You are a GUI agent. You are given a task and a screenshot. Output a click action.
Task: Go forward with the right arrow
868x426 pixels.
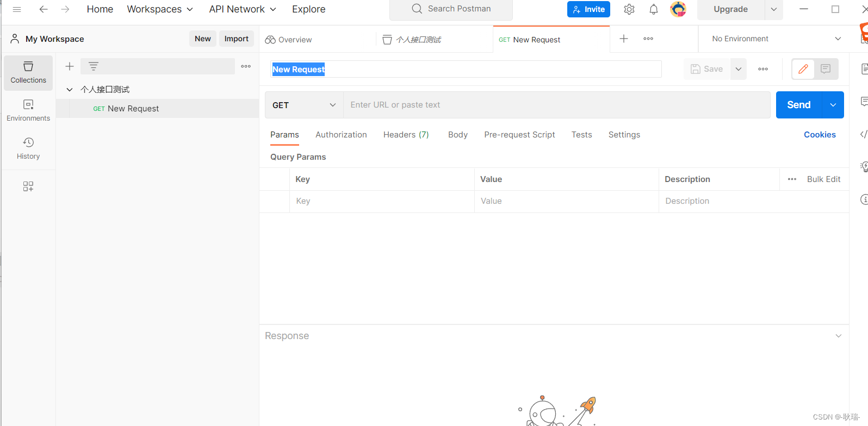(x=65, y=9)
